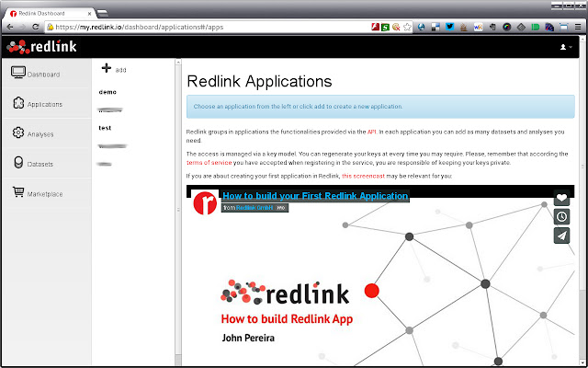The height and width of the screenshot is (368, 588).
Task: Open the video title link
Action: pos(315,196)
